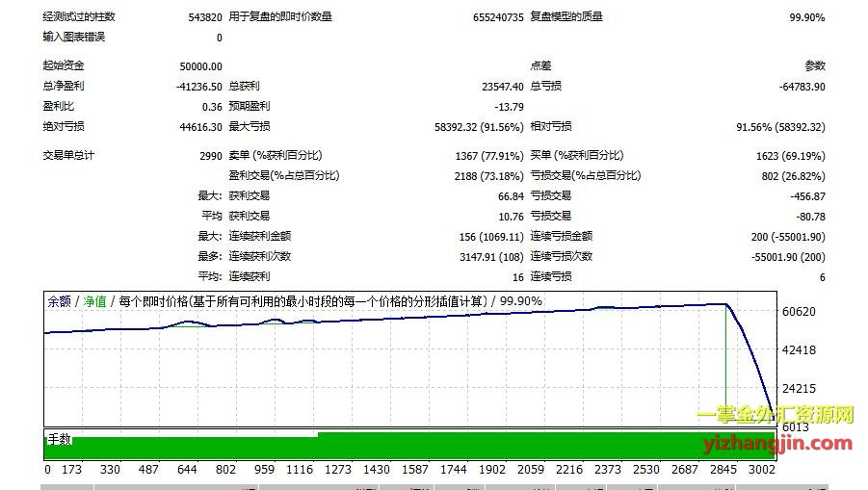Click the x-axis marker 2845

pos(723,470)
